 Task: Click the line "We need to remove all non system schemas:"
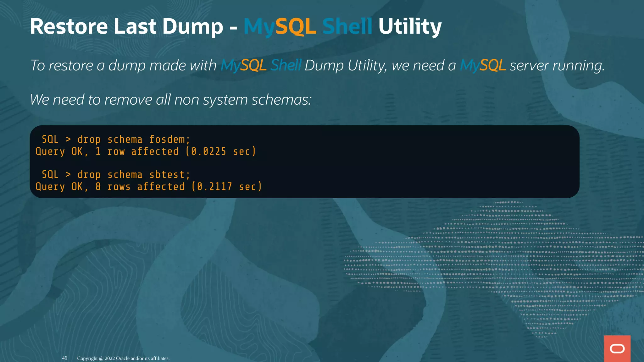(171, 100)
